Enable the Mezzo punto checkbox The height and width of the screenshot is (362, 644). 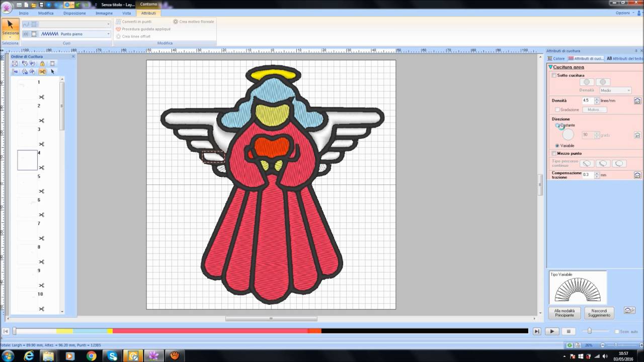click(554, 153)
